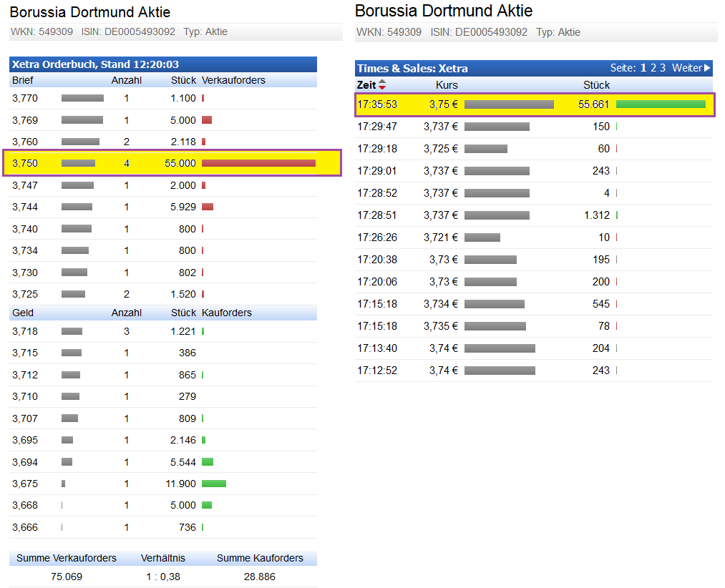725x588 pixels.
Task: Open page 2 of Times & Sales
Action: [653, 68]
